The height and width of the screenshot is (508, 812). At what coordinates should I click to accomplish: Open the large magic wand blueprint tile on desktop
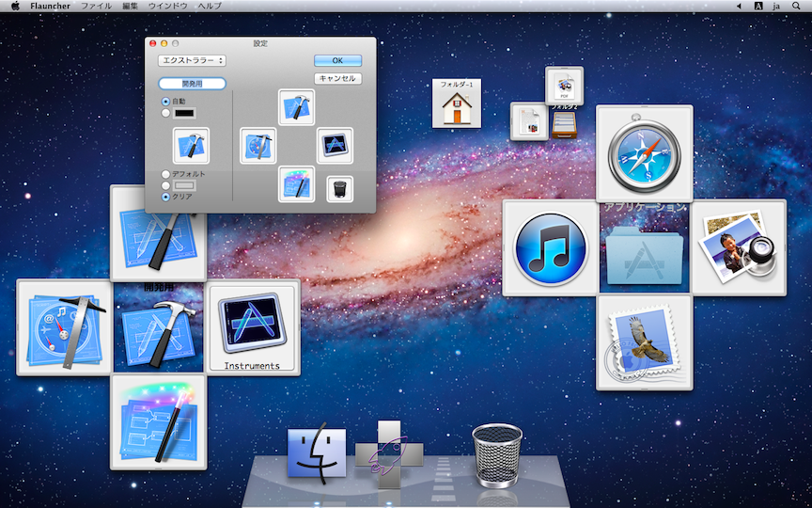tap(159, 422)
